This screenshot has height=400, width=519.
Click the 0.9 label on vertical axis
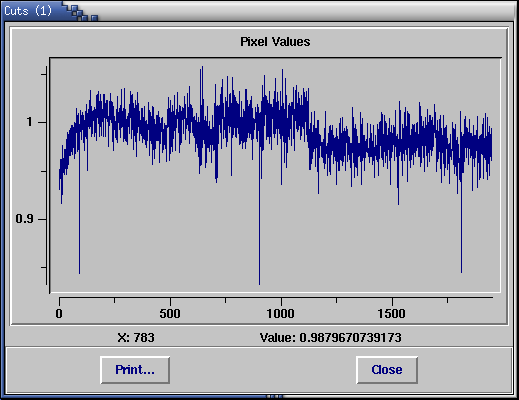(x=24, y=219)
